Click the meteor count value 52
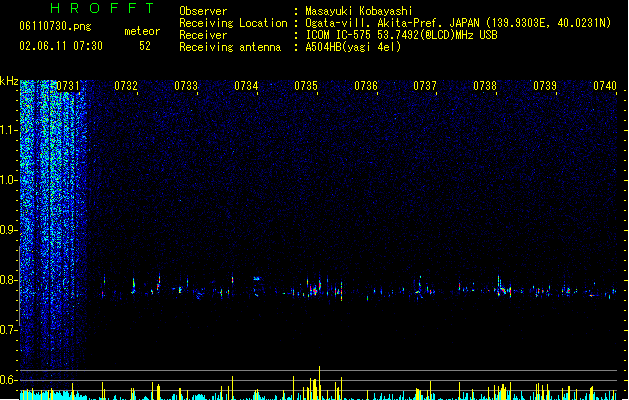The image size is (629, 400). pos(145,46)
